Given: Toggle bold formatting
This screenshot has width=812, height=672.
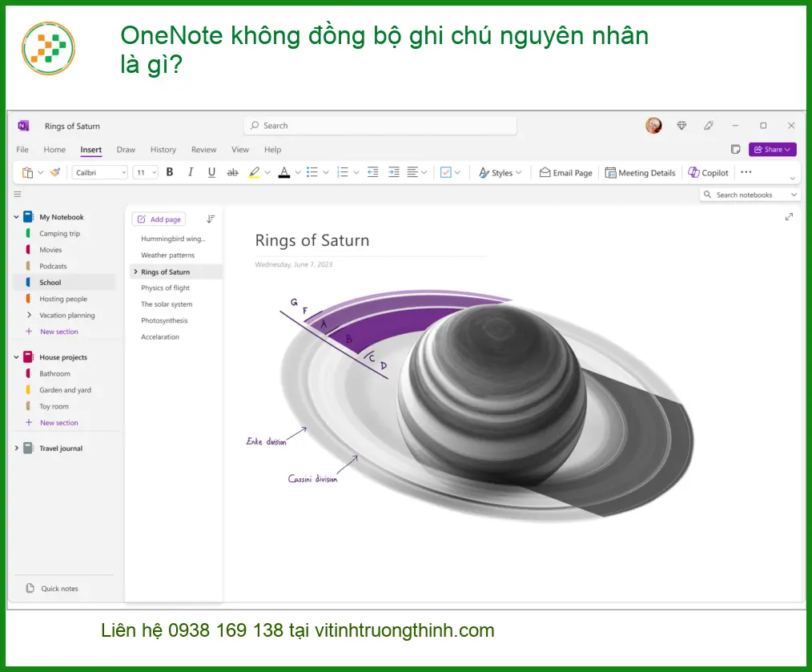Looking at the screenshot, I should [169, 172].
